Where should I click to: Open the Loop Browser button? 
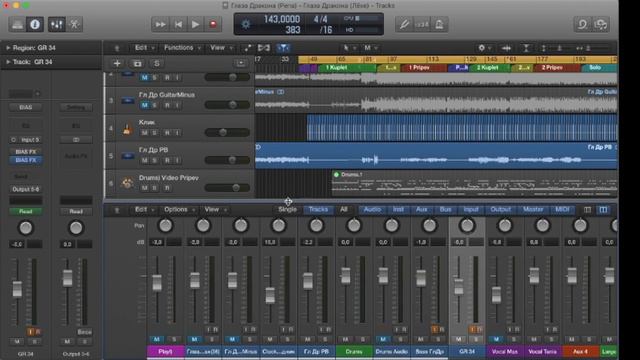tap(582, 24)
